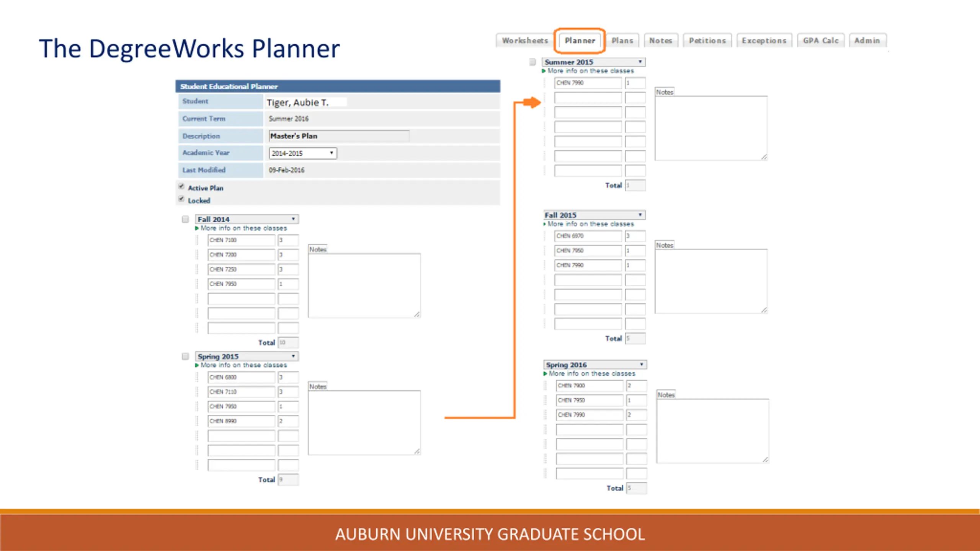The image size is (980, 551).
Task: Open the Spring 2016 term dropdown
Action: click(595, 365)
